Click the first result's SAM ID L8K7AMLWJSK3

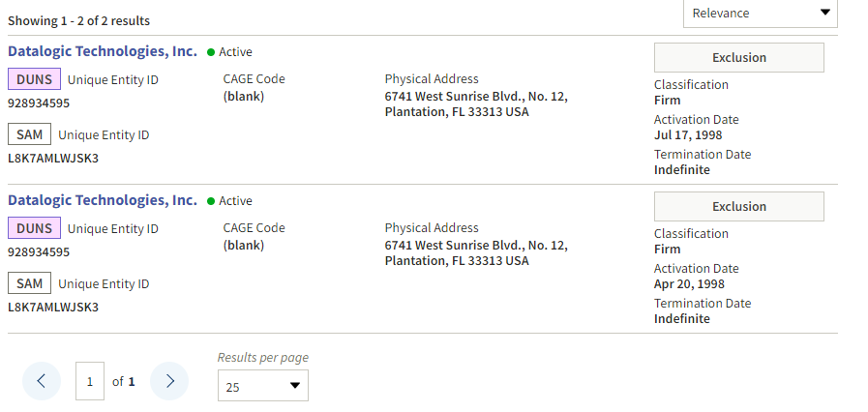click(53, 158)
